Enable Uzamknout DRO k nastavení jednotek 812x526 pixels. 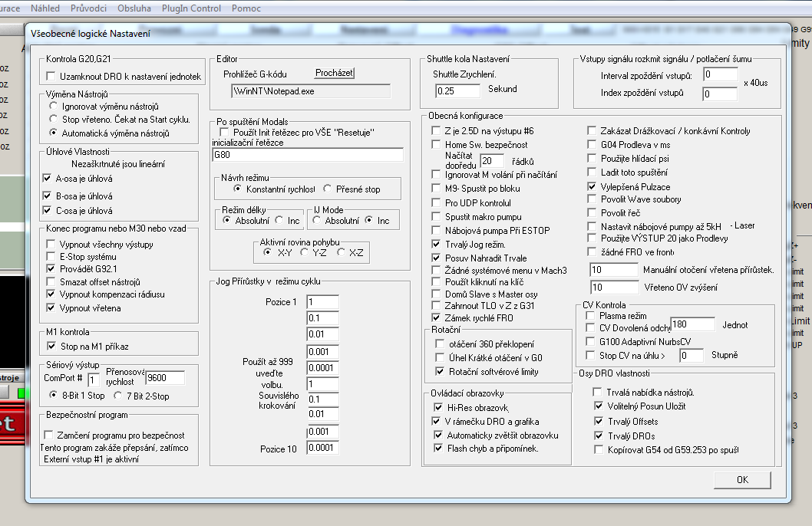tap(51, 77)
